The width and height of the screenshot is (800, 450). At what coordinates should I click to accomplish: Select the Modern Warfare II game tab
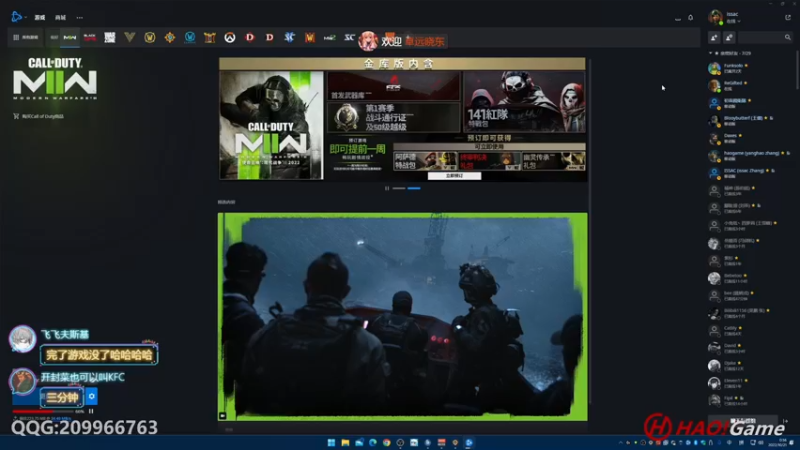(70, 37)
